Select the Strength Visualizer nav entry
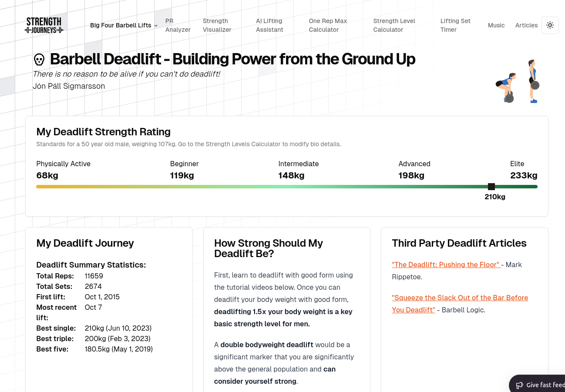 (217, 25)
